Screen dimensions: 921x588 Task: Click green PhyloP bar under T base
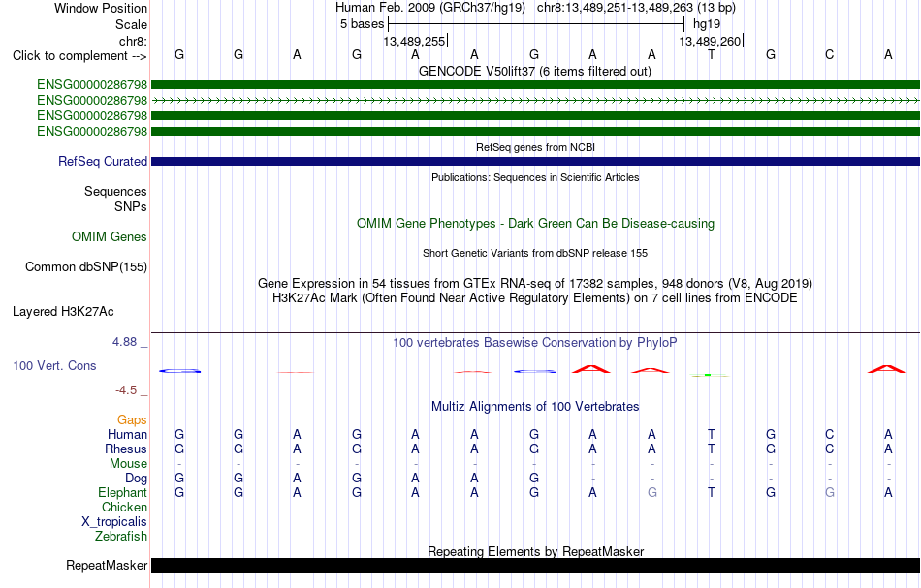click(x=709, y=375)
